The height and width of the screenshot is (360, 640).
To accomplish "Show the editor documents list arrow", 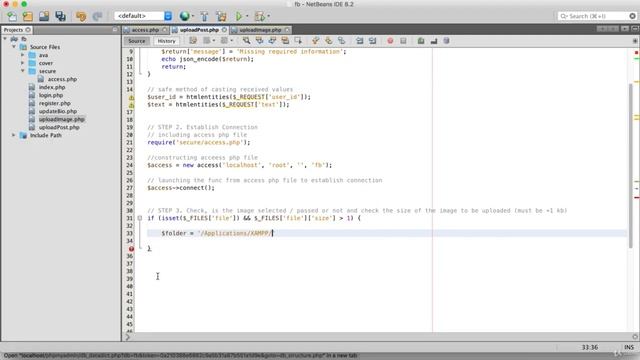I will (624, 29).
